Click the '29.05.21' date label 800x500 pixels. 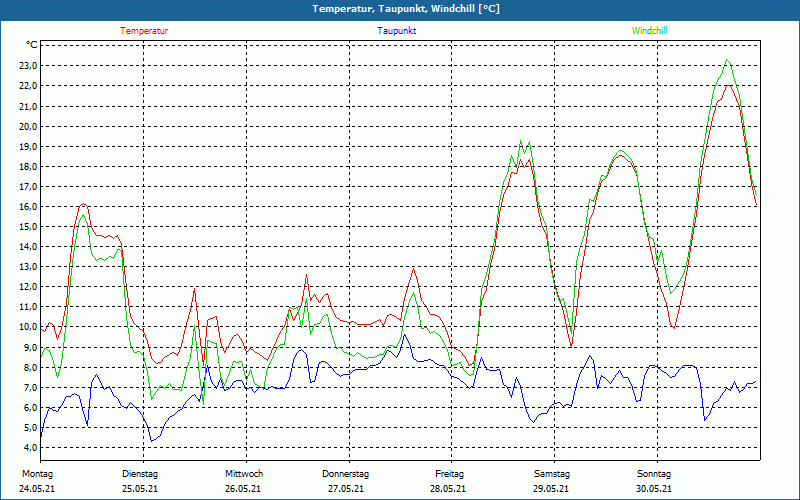(551, 489)
